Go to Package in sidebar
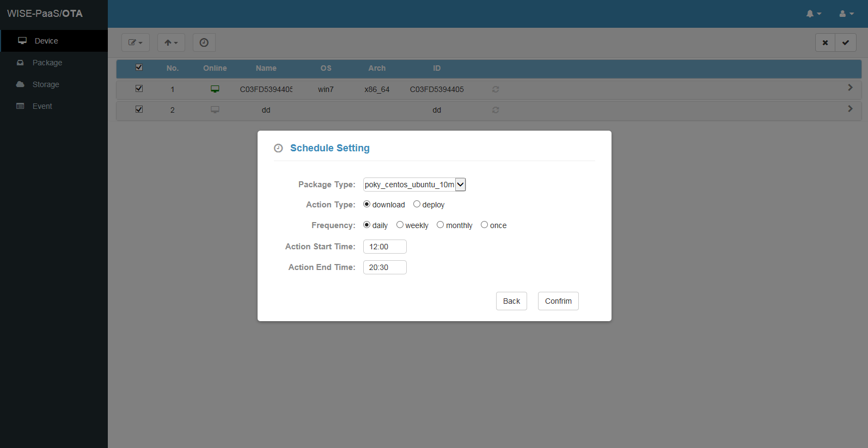868x448 pixels. click(47, 63)
